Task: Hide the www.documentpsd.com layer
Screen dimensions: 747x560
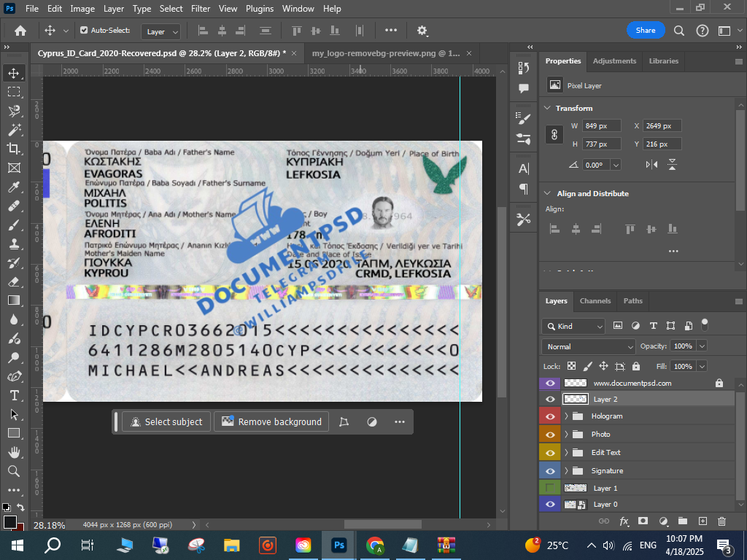Action: click(x=550, y=384)
